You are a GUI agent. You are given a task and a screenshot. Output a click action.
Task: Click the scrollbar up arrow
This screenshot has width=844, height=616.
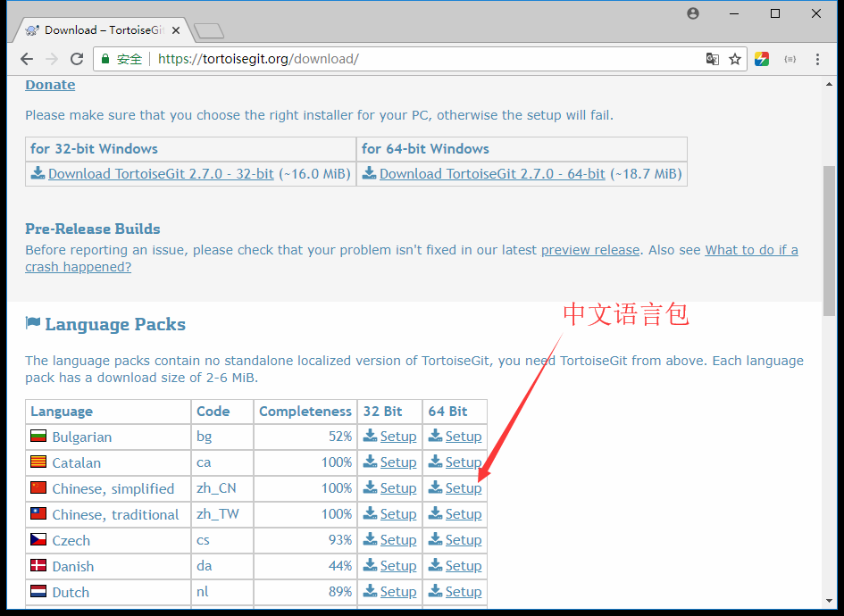tap(829, 84)
